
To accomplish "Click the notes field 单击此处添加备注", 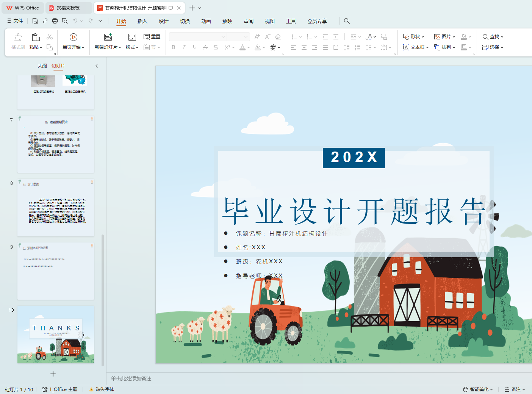I will tap(131, 378).
